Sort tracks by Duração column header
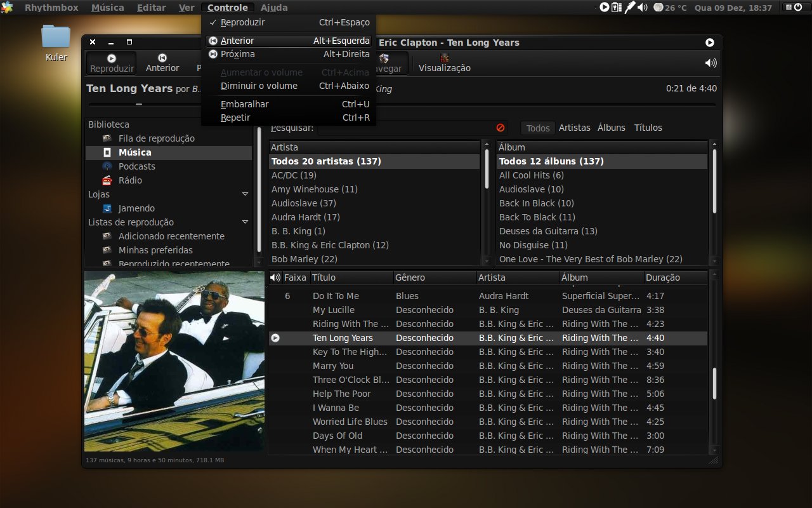The height and width of the screenshot is (508, 812). [x=675, y=277]
